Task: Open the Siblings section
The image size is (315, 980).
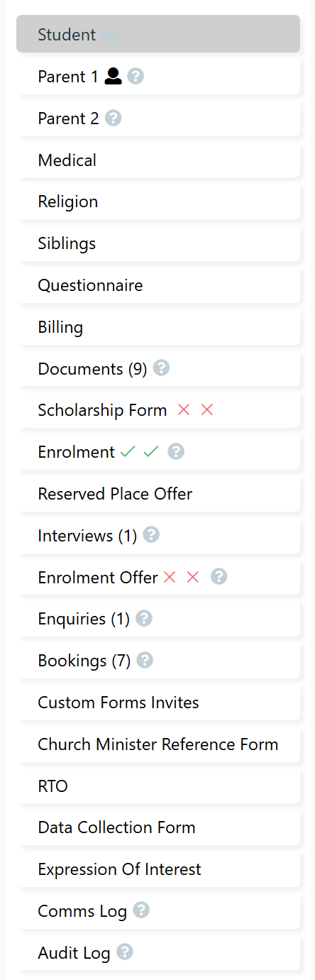Action: (x=160, y=243)
